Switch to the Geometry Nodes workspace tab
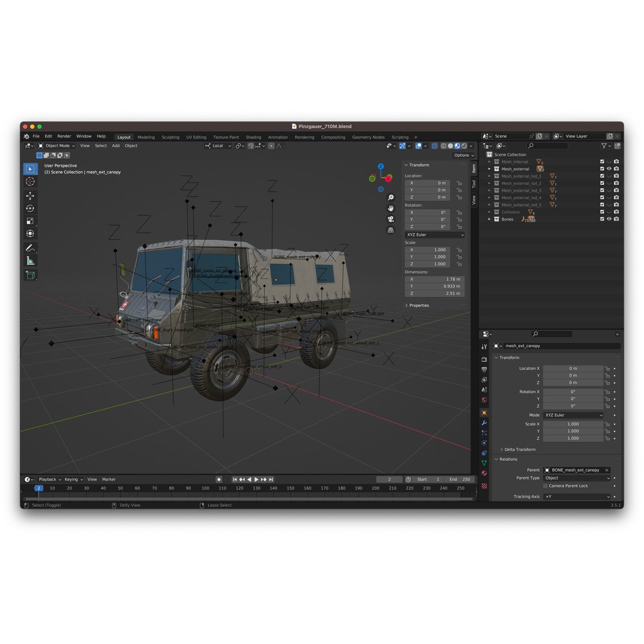644x644 pixels. click(368, 137)
